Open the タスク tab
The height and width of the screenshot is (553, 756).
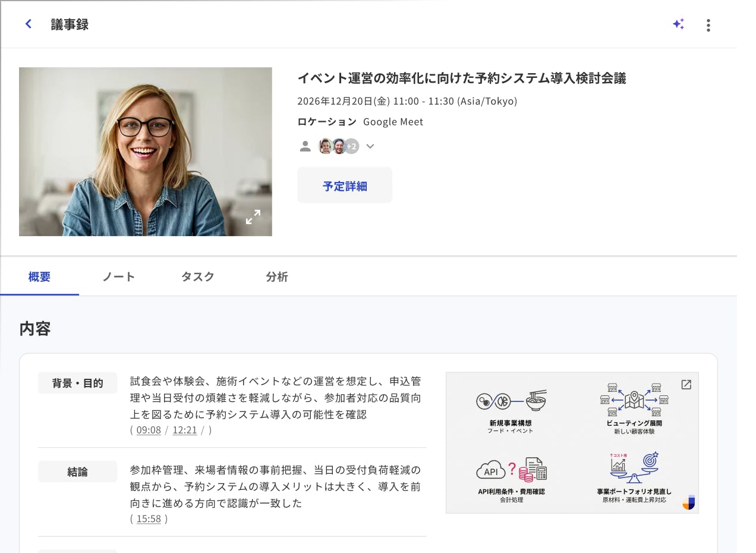(197, 276)
